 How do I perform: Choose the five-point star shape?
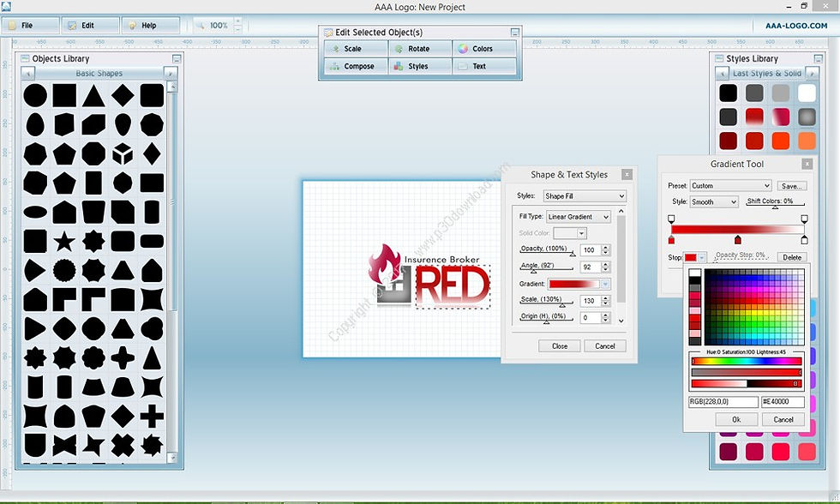(x=64, y=242)
